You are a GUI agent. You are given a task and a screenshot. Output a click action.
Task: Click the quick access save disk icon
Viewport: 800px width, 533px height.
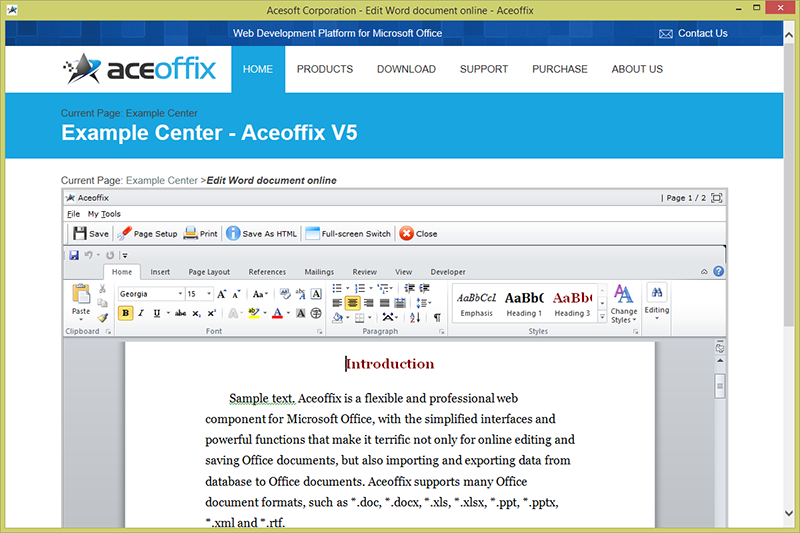point(74,255)
